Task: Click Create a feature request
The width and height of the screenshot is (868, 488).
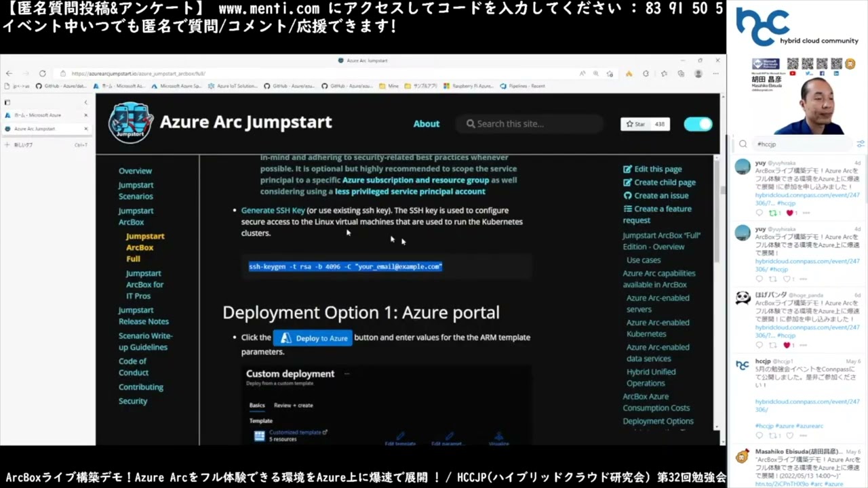Action: point(657,214)
